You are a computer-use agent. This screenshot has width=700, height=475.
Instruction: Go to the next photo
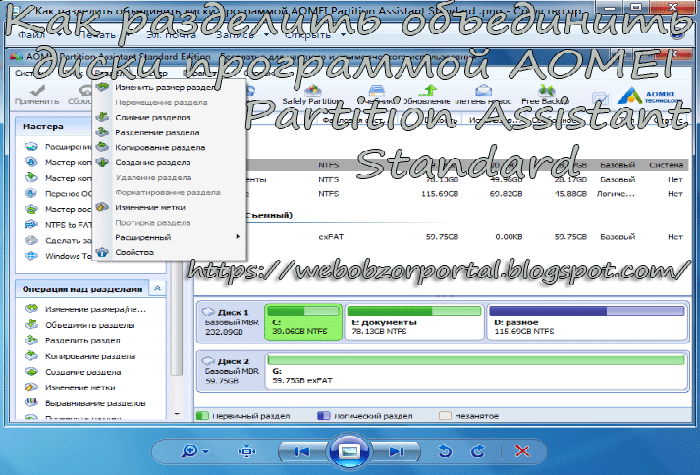396,451
